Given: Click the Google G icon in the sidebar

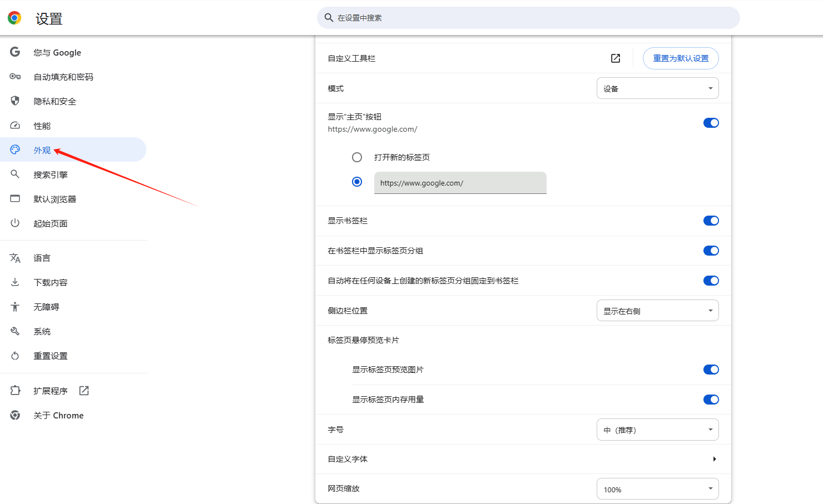Looking at the screenshot, I should (15, 52).
